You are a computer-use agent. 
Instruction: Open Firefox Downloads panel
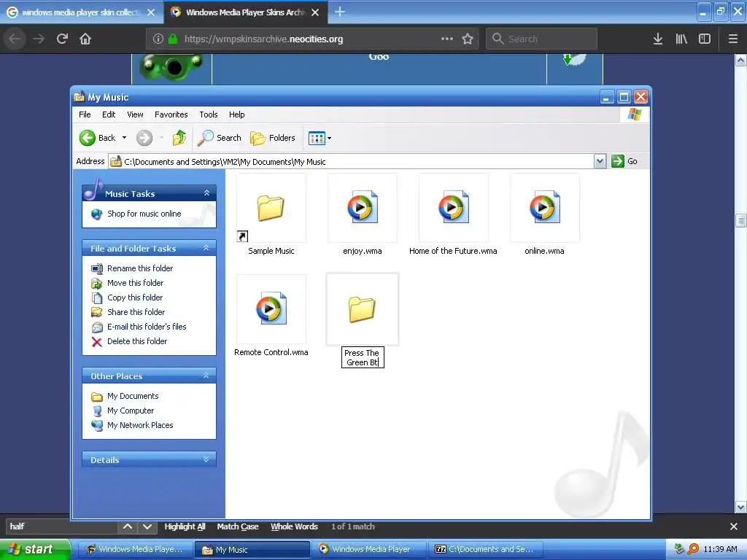click(x=658, y=39)
